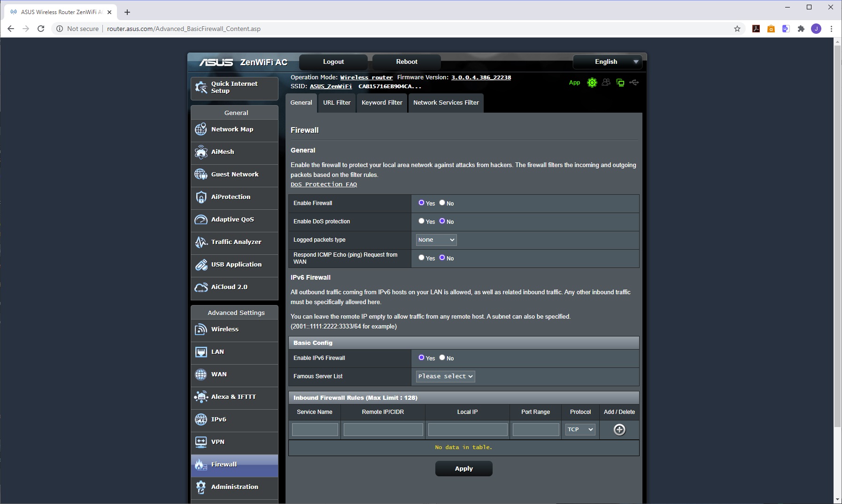Set Enable DoS protection to Yes
This screenshot has height=504, width=842.
click(x=421, y=221)
